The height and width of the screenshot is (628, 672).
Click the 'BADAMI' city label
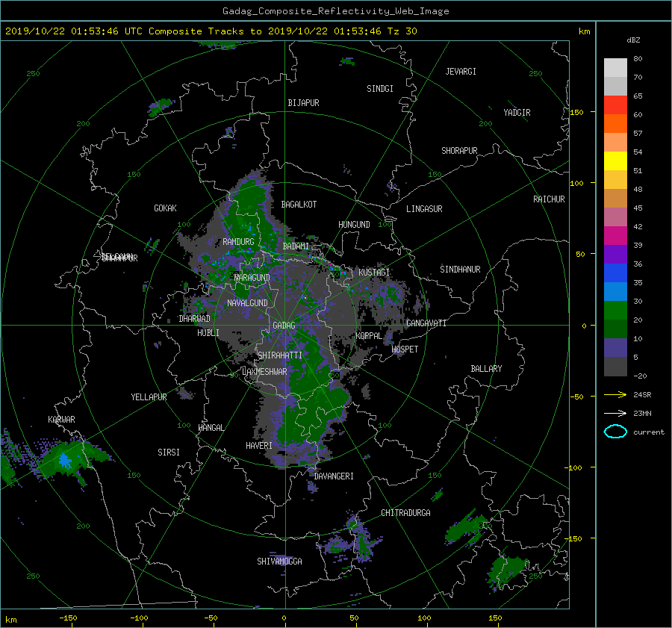pos(296,246)
